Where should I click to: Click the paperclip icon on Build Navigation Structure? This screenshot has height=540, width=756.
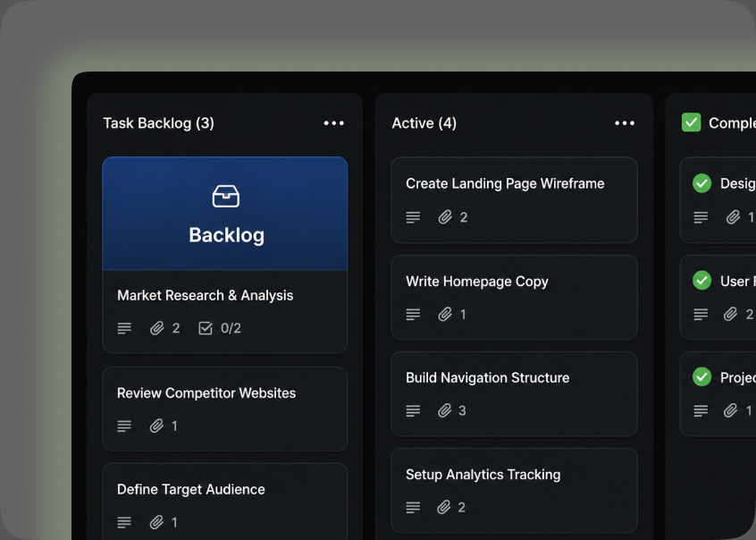click(x=444, y=410)
